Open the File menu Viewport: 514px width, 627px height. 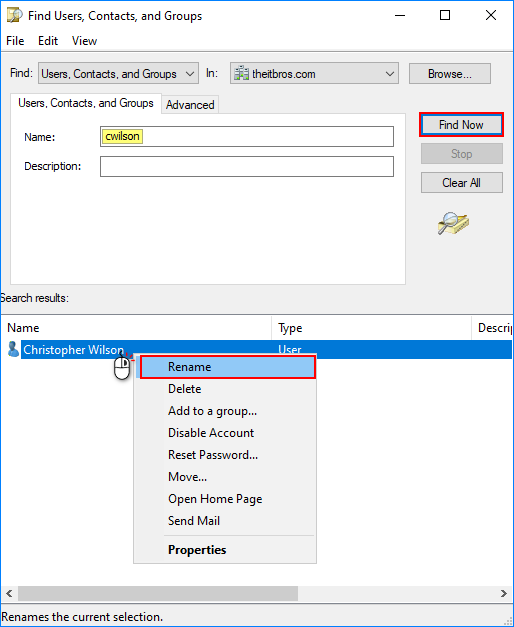[15, 41]
